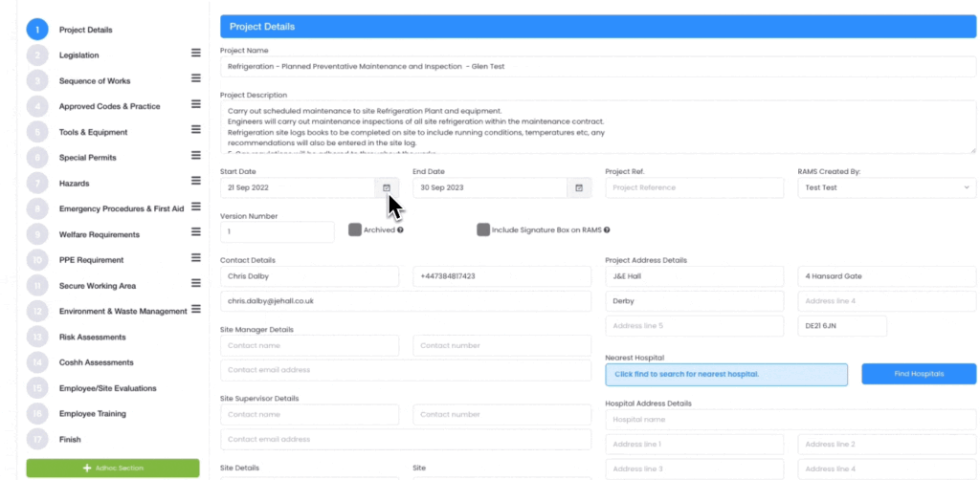Screen dimensions: 980x480
Task: Click the End Date field 30 Sep 2023
Action: tap(490, 187)
